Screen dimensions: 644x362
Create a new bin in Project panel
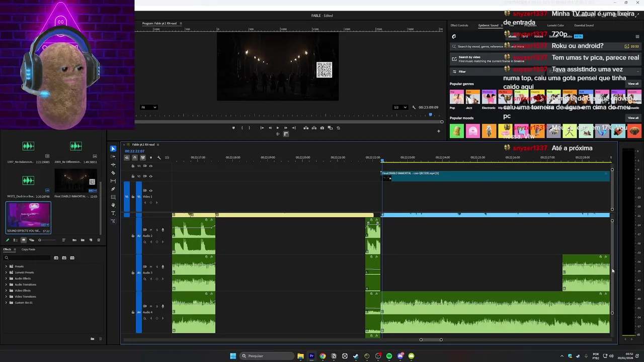(83, 240)
